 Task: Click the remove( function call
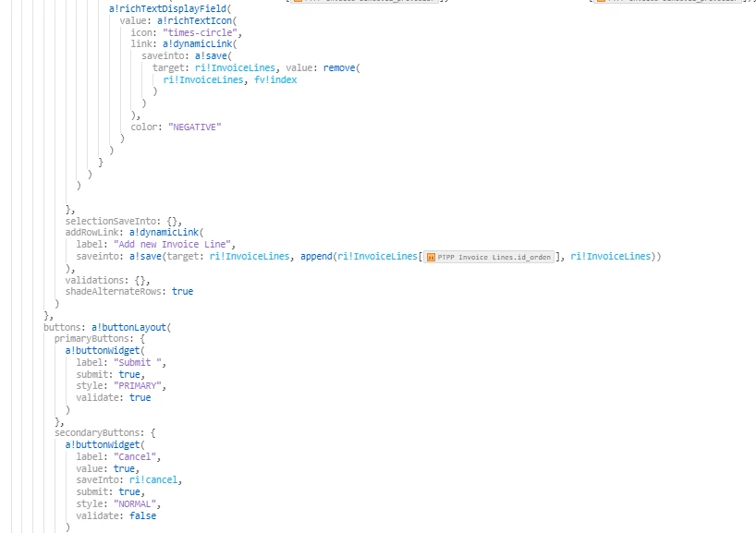point(339,68)
